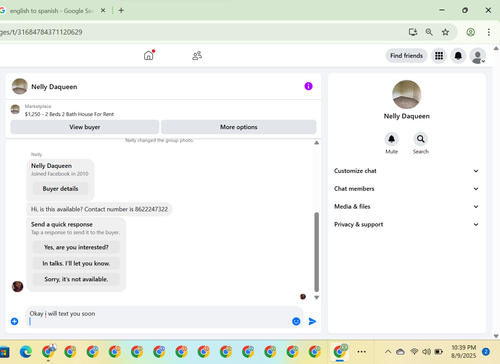This screenshot has width=500, height=364.
Task: Click the purple conversation information icon
Action: pos(308,86)
